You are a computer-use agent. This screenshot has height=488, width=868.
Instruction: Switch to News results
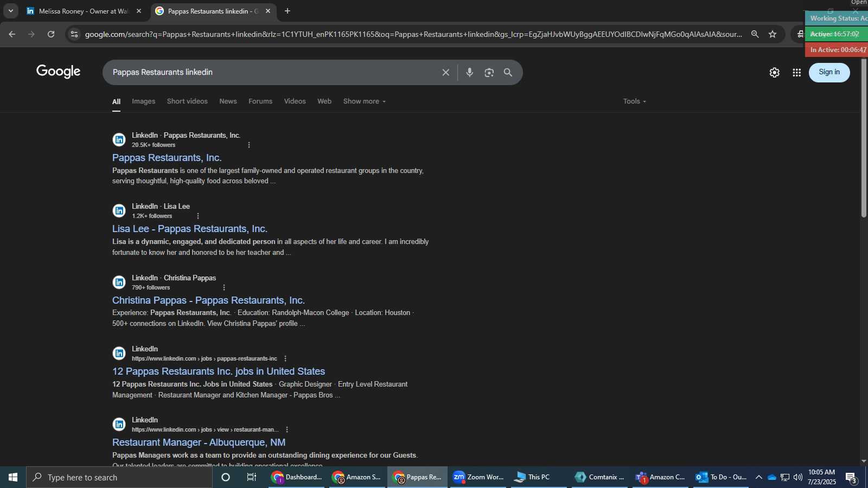(x=228, y=101)
